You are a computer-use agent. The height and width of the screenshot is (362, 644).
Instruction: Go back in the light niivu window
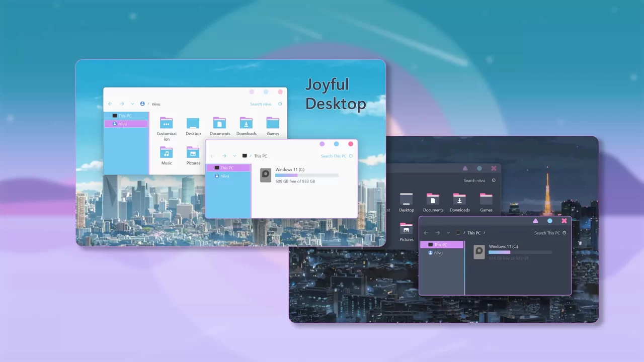coord(110,104)
